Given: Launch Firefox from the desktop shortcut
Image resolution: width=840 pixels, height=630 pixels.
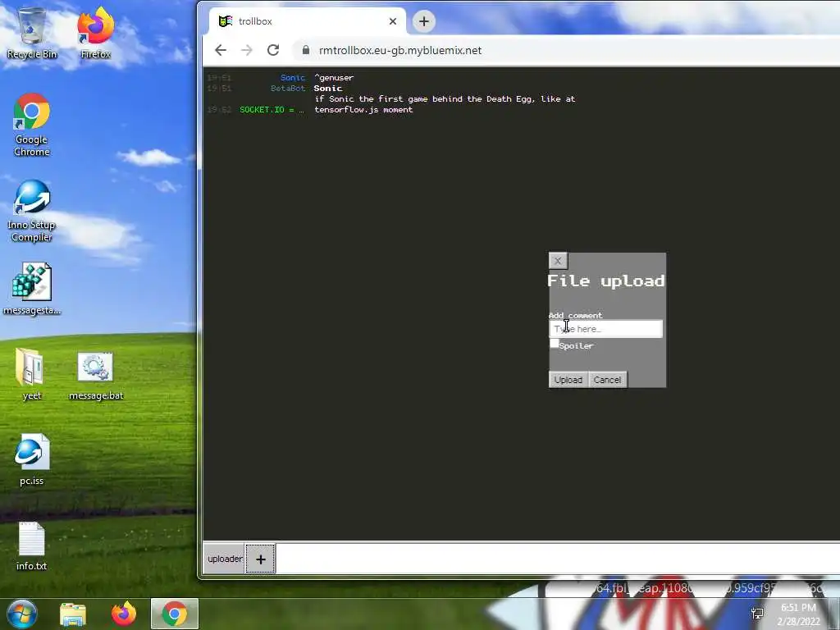Looking at the screenshot, I should 95,33.
